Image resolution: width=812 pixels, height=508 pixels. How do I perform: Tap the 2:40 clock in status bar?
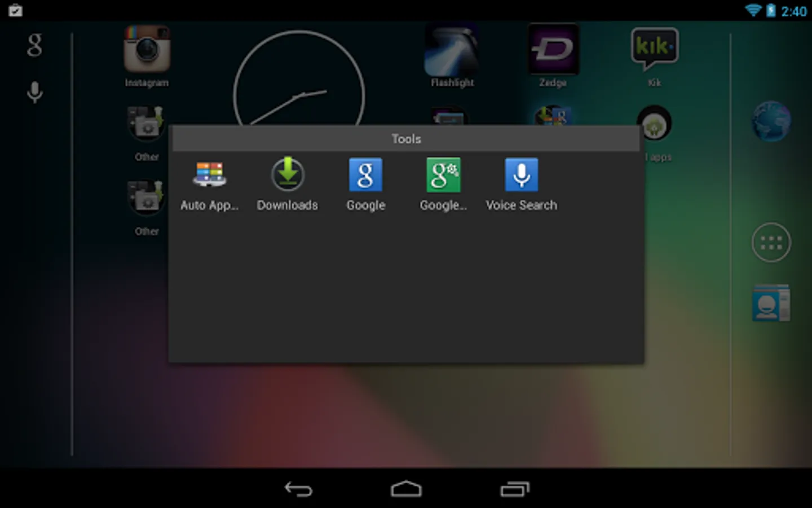pyautogui.click(x=794, y=11)
